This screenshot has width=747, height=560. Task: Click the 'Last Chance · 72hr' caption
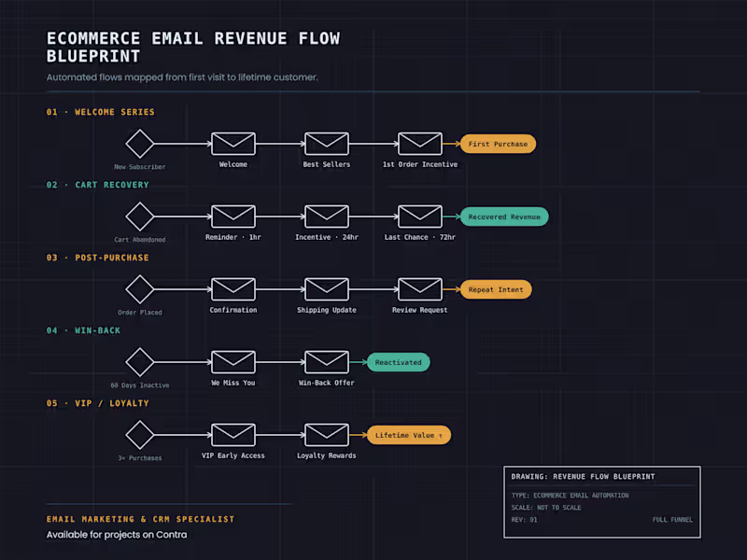419,237
